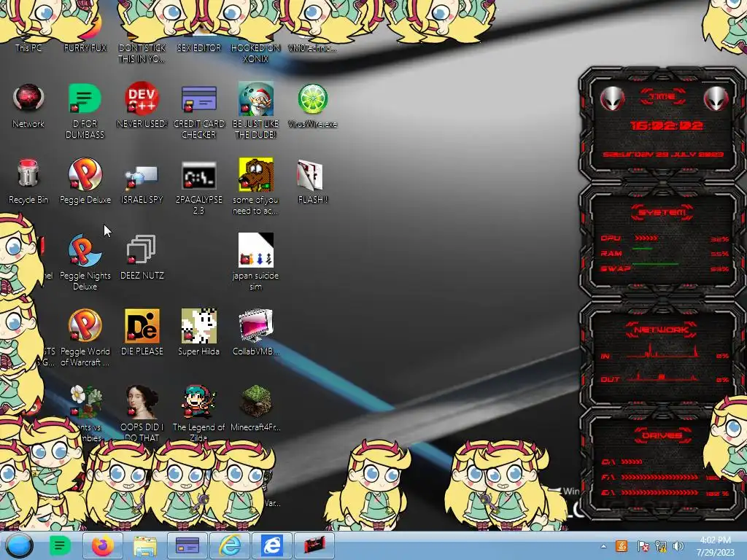Click the taskbar clock showing 4:02 PM
Viewport: 747px width, 560px height.
tap(715, 546)
